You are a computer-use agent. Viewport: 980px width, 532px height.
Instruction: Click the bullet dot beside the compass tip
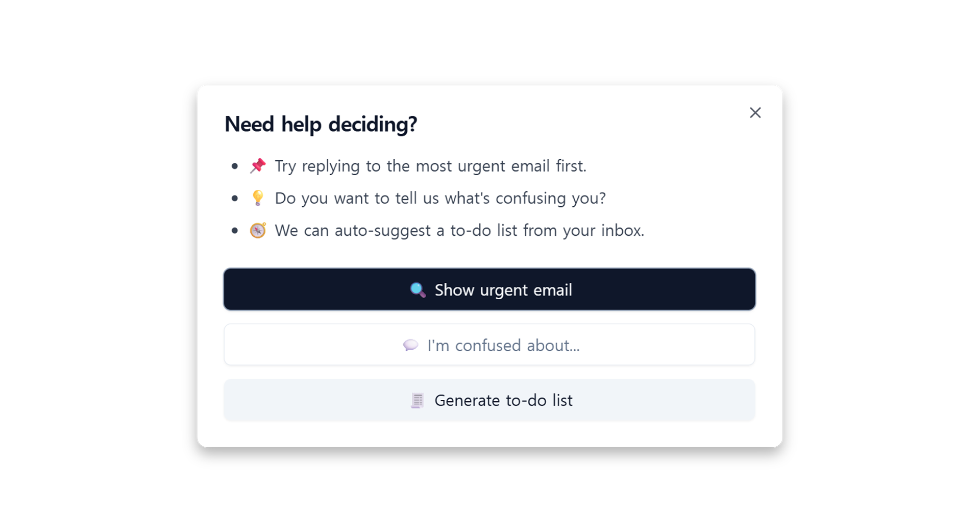pos(235,231)
